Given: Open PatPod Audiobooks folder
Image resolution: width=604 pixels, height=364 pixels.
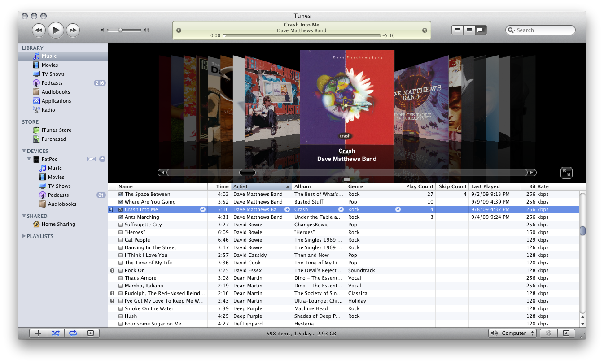Looking at the screenshot, I should click(x=63, y=204).
